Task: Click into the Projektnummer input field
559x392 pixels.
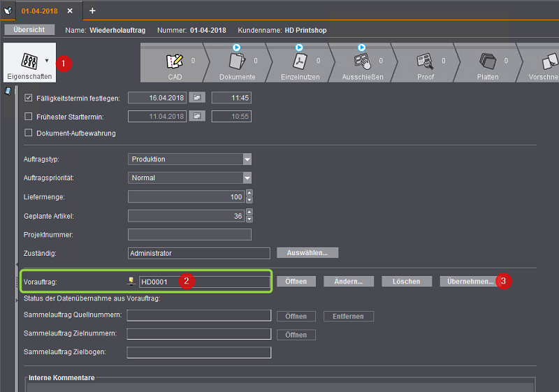Action: 189,235
